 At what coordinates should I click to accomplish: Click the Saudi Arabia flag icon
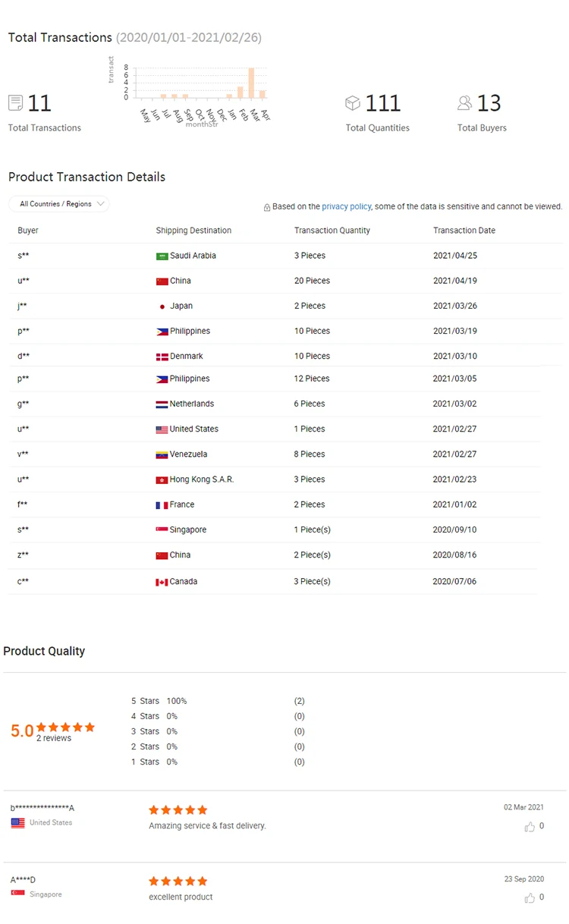tap(162, 256)
